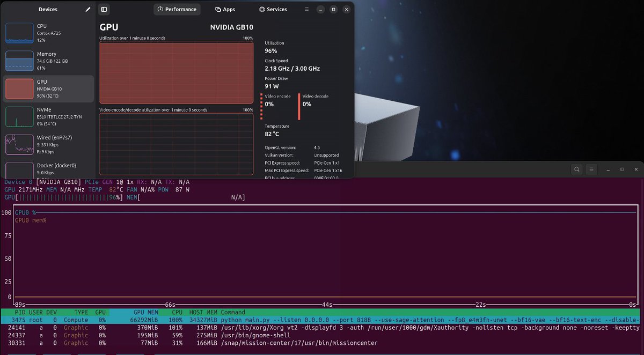Minimize the terminal window

(x=609, y=169)
